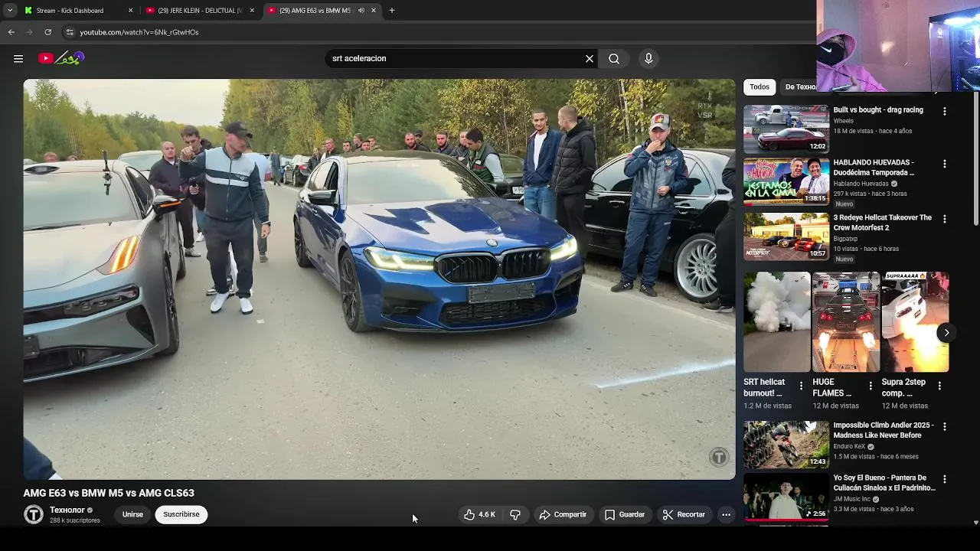
Task: Select the De Технолог filter chip
Action: point(799,87)
